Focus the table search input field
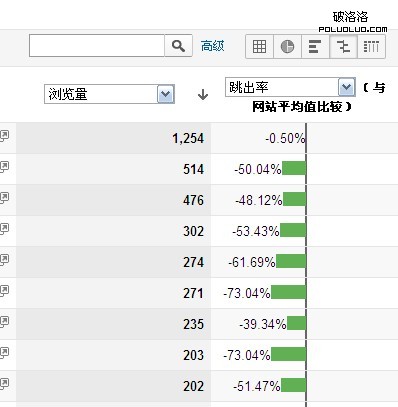Viewport: 398px width, 407px height. coord(97,46)
